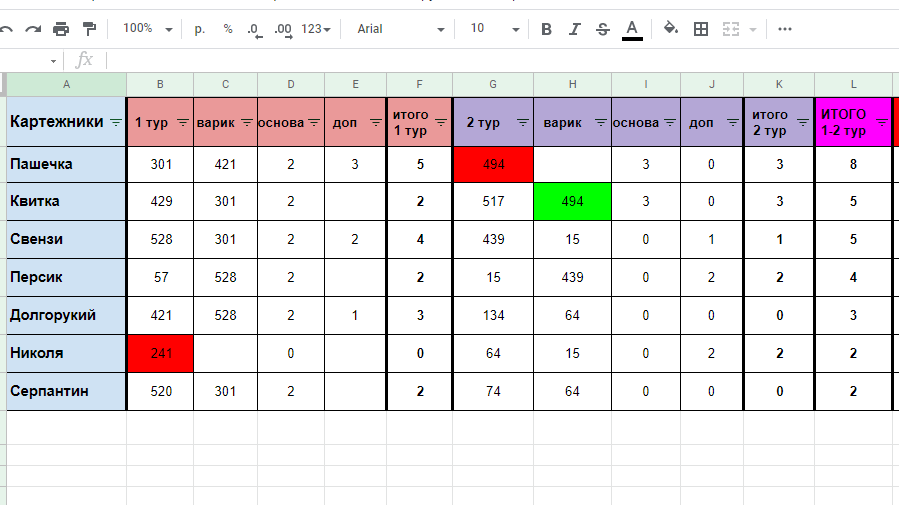
Task: Open the Arial font dropdown
Action: click(401, 29)
